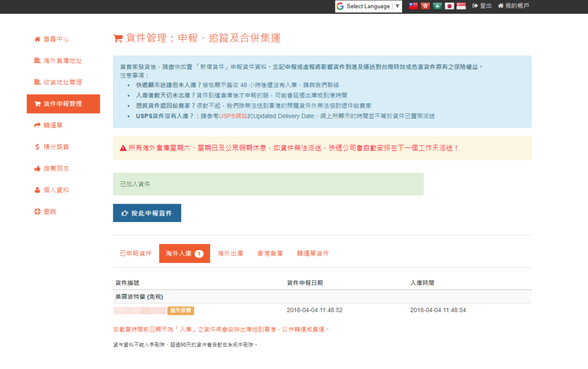Image resolution: width=588 pixels, height=369 pixels.
Task: Click the Macau flag icon
Action: 437,6
